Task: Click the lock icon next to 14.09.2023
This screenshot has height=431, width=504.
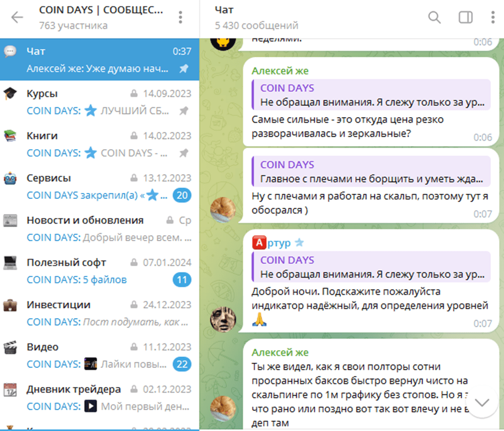Action: point(134,93)
